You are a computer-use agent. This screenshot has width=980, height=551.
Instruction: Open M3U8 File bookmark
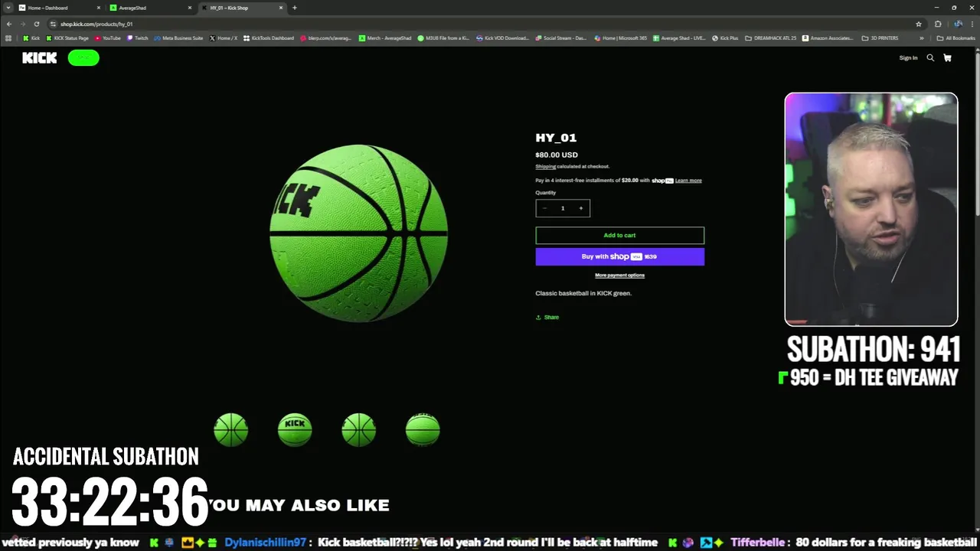[443, 37]
